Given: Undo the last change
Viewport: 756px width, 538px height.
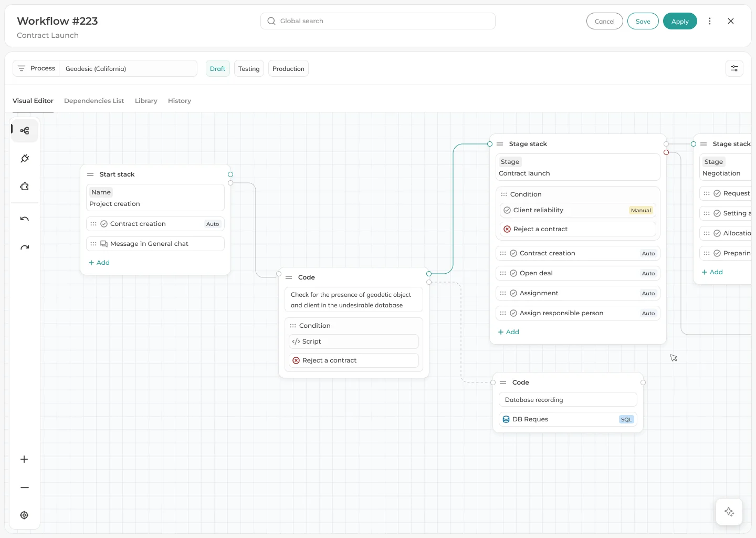Looking at the screenshot, I should pos(24,219).
